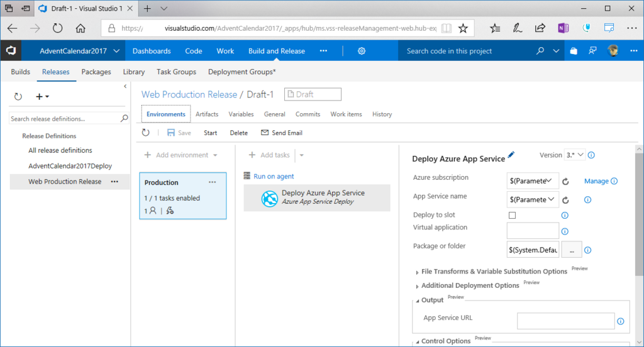
Task: Switch to the Artifacts tab
Action: pos(206,114)
